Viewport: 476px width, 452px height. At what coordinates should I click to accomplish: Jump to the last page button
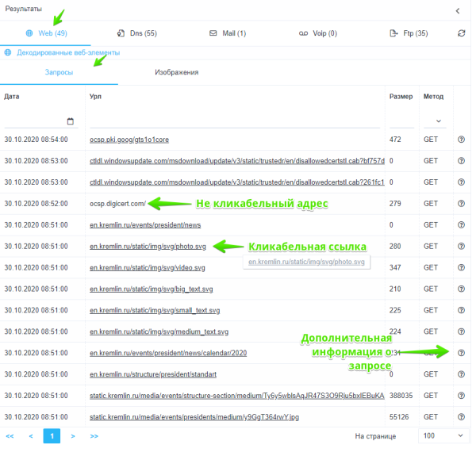click(x=94, y=436)
